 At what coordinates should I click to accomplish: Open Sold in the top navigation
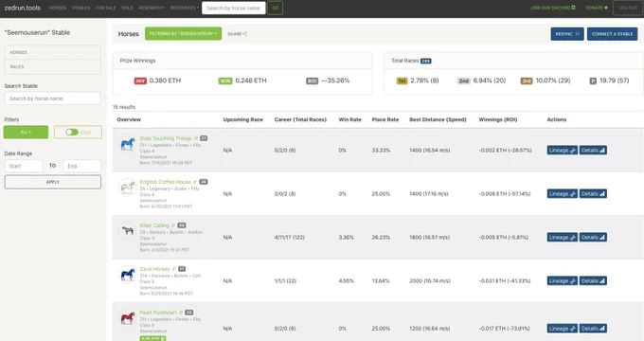pyautogui.click(x=127, y=8)
